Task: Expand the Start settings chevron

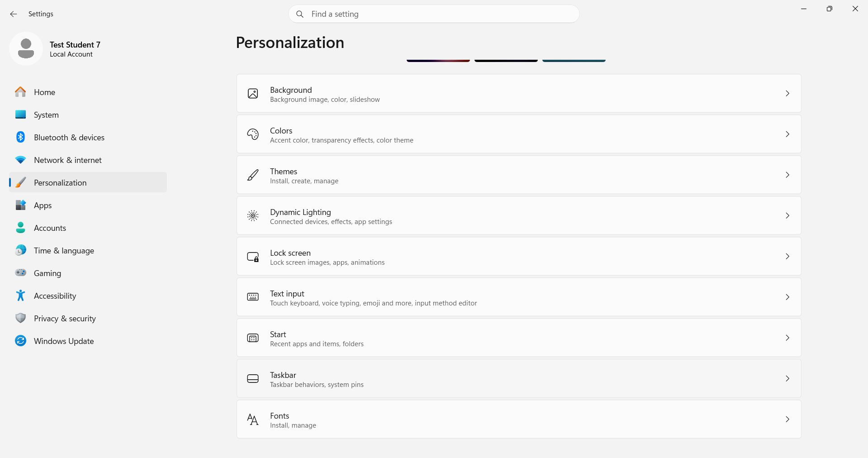Action: [x=787, y=338]
